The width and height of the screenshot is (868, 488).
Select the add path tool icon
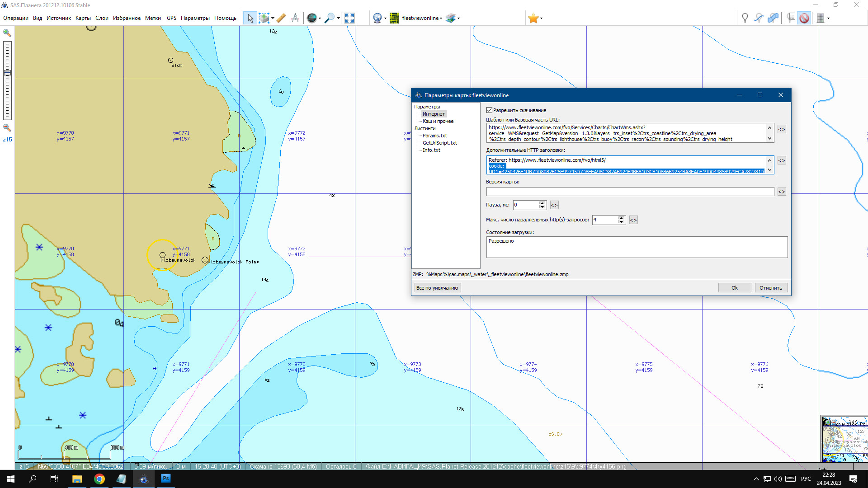759,18
